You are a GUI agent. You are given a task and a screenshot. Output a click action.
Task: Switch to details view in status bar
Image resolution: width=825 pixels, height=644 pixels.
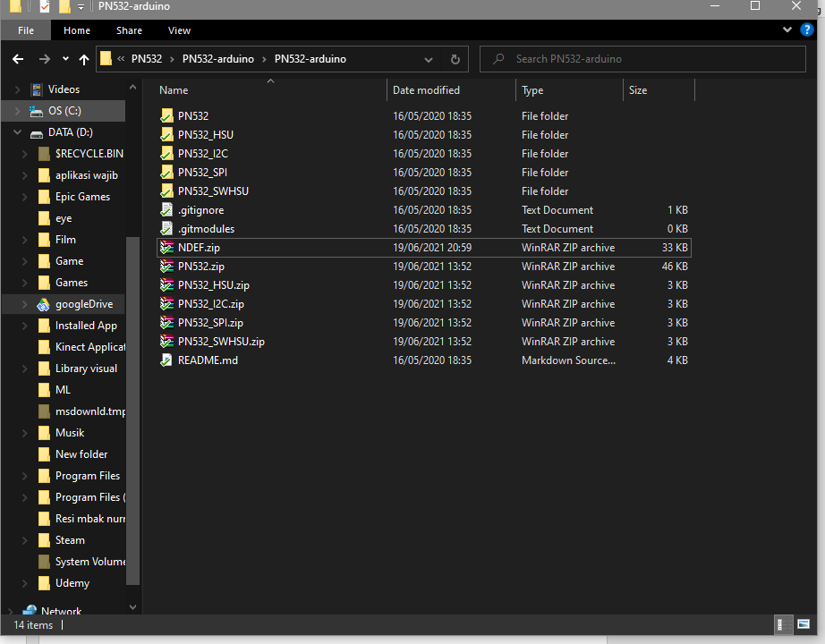[781, 624]
